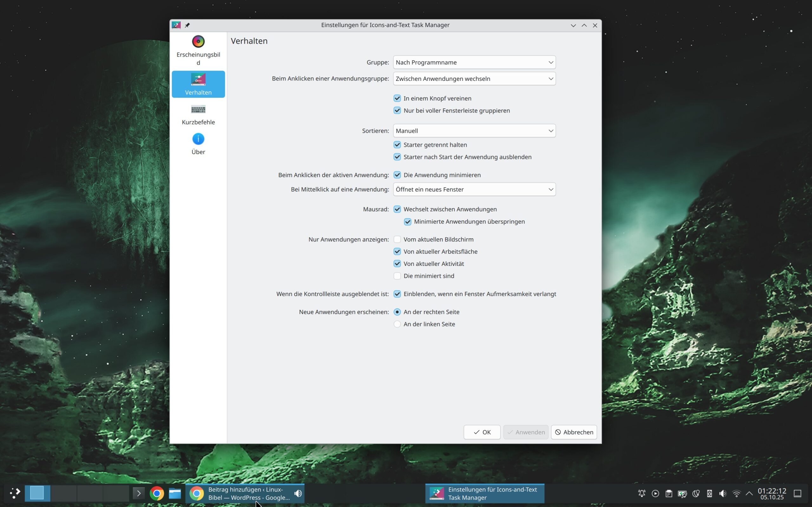The width and height of the screenshot is (812, 507).
Task: Click the Wi-Fi network tray icon
Action: click(736, 493)
